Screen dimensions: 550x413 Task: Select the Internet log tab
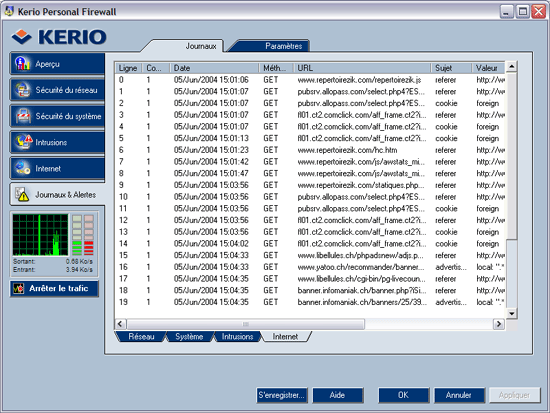click(x=285, y=337)
